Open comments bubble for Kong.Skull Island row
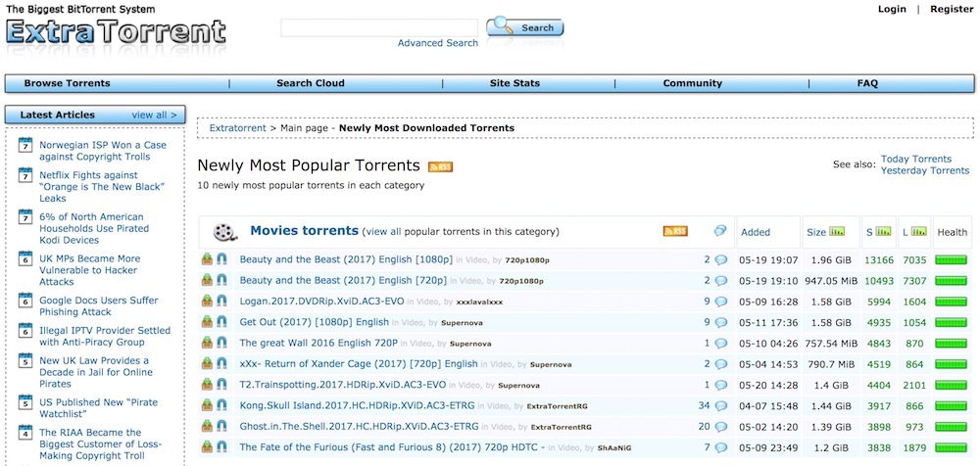Screen dimensions: 980x466 (721, 406)
